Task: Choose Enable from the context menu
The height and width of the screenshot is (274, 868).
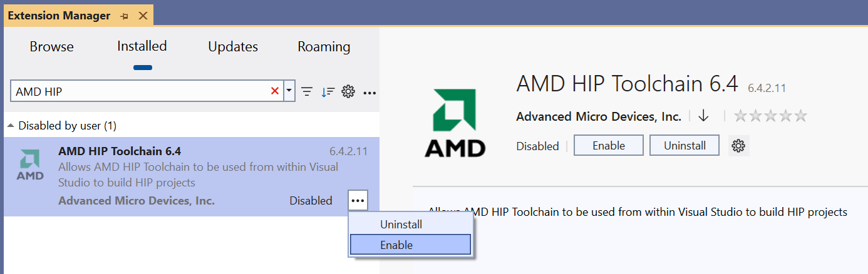Action: 396,245
